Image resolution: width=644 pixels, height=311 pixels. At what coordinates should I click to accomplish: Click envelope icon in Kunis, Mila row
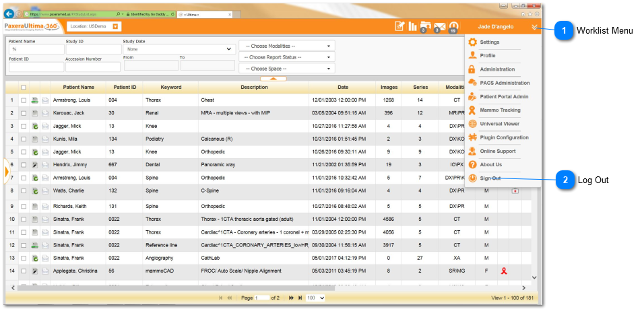pyautogui.click(x=45, y=139)
